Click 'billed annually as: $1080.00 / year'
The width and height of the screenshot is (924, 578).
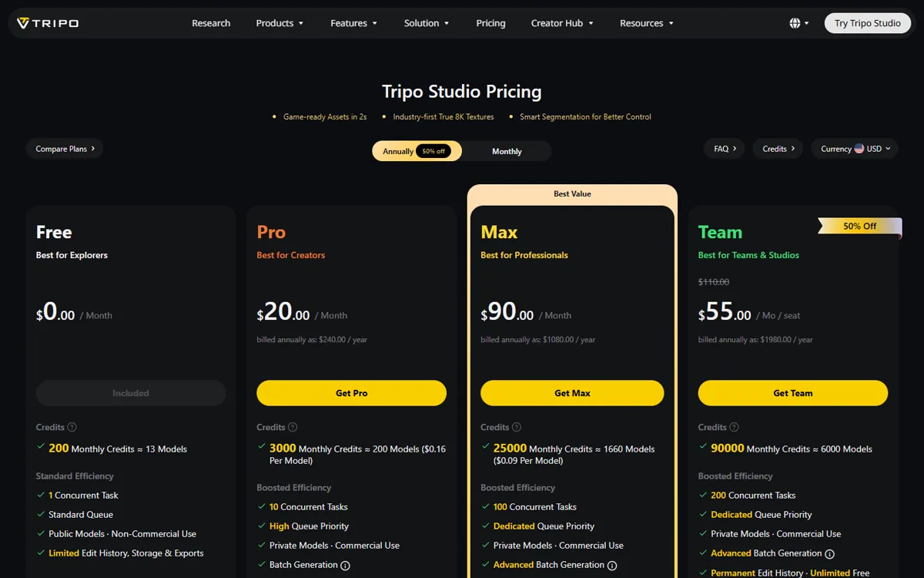[x=538, y=339]
